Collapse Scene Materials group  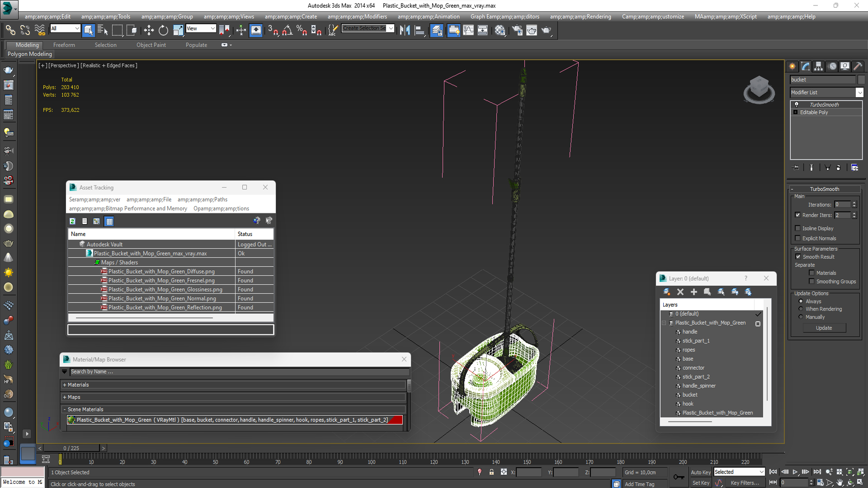click(233, 409)
